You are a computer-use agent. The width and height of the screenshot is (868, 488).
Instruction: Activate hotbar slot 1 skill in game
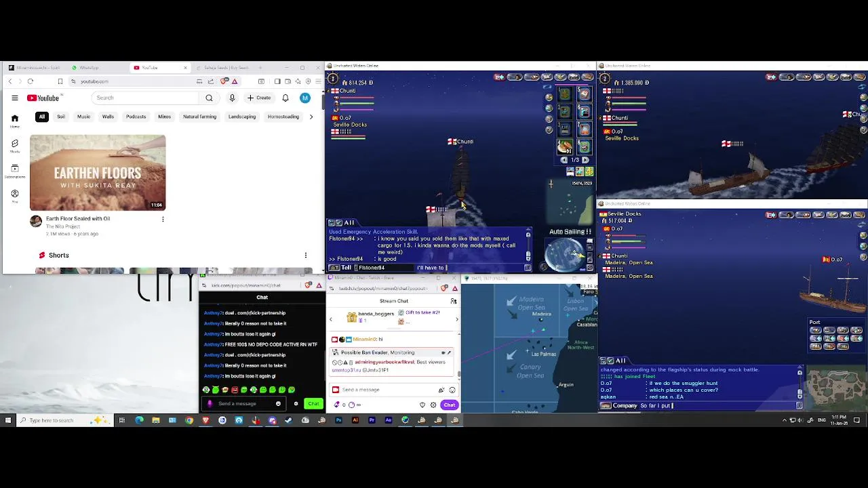pyautogui.click(x=565, y=94)
